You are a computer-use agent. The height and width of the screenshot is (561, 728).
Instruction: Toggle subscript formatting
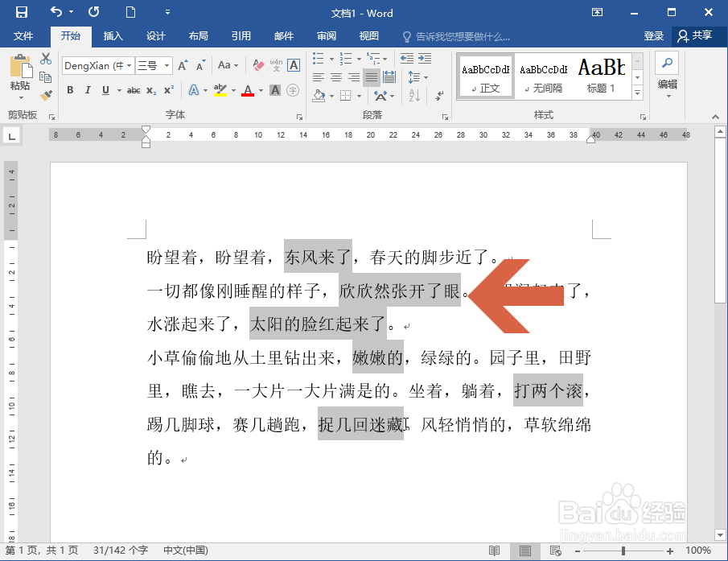(x=151, y=91)
